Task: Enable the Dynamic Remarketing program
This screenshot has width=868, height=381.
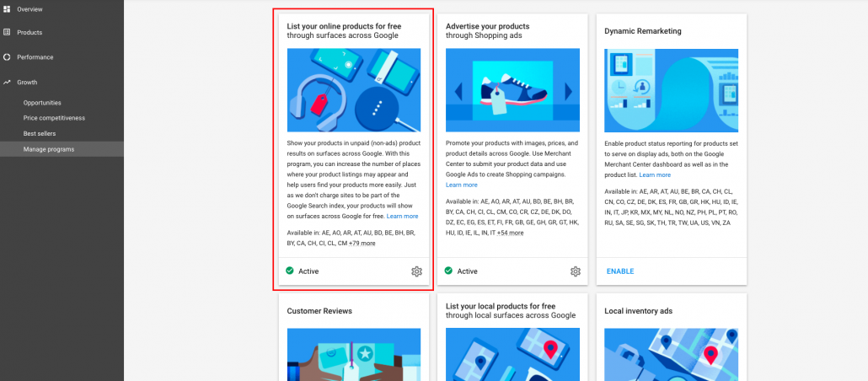Action: [620, 271]
